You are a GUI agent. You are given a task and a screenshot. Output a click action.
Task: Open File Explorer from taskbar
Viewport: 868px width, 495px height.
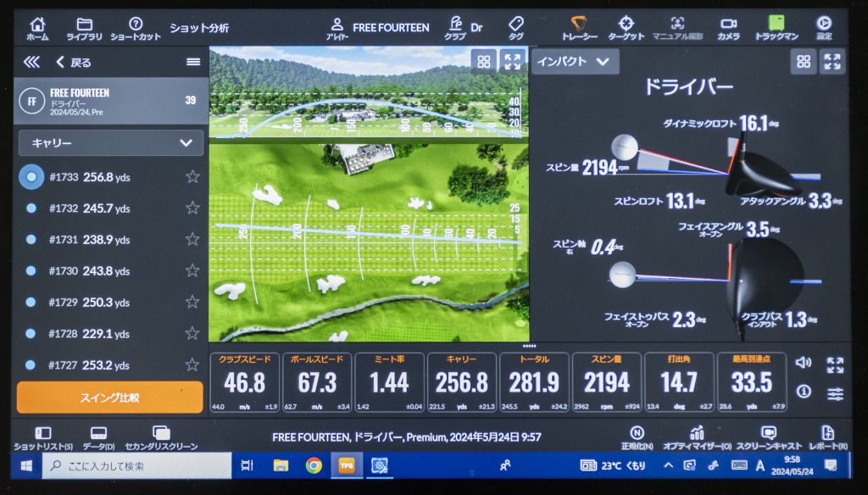[x=281, y=465]
